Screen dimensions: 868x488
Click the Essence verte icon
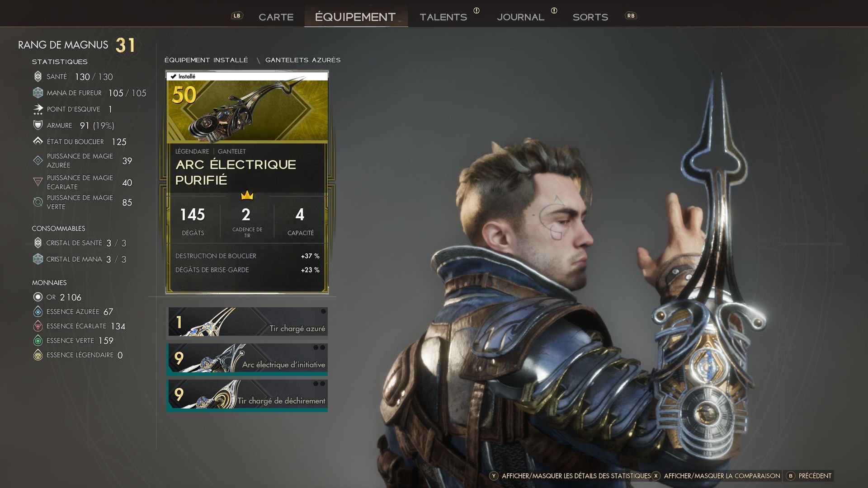pyautogui.click(x=38, y=340)
